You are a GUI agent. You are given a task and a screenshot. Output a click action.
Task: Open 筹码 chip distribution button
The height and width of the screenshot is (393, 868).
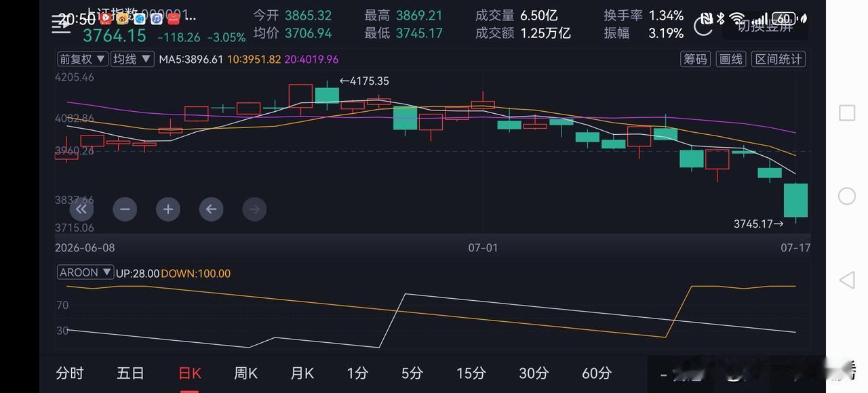695,59
